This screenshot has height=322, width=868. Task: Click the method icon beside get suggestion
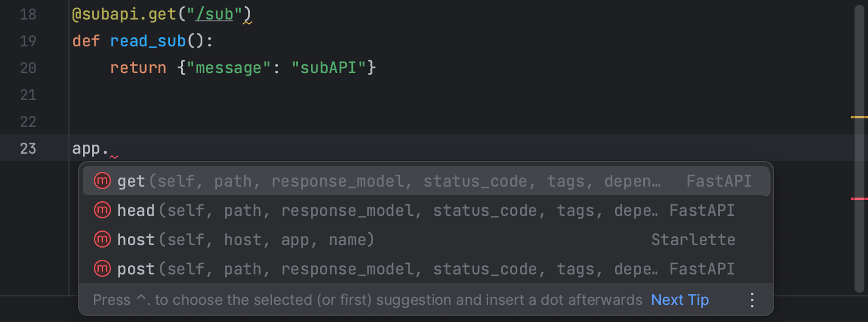pos(102,181)
